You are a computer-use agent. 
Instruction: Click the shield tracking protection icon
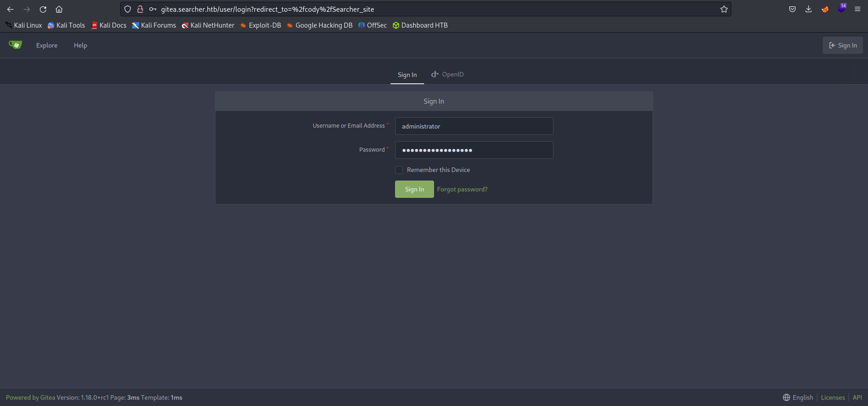coord(128,10)
